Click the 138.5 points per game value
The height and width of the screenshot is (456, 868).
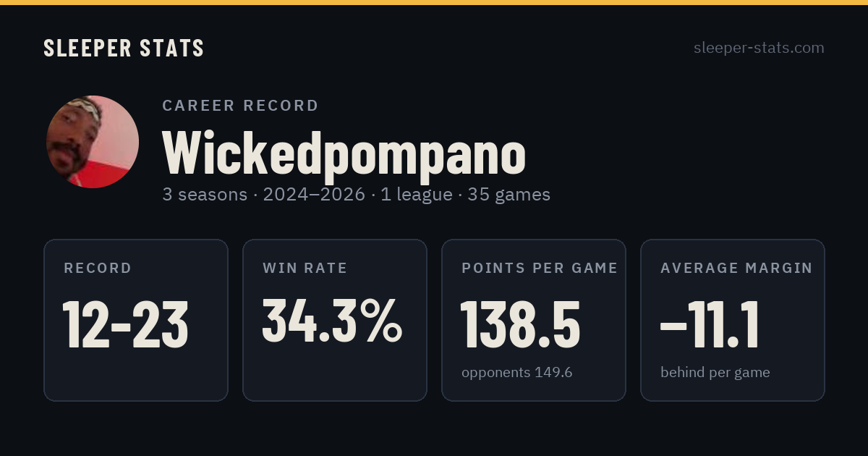[x=521, y=324]
